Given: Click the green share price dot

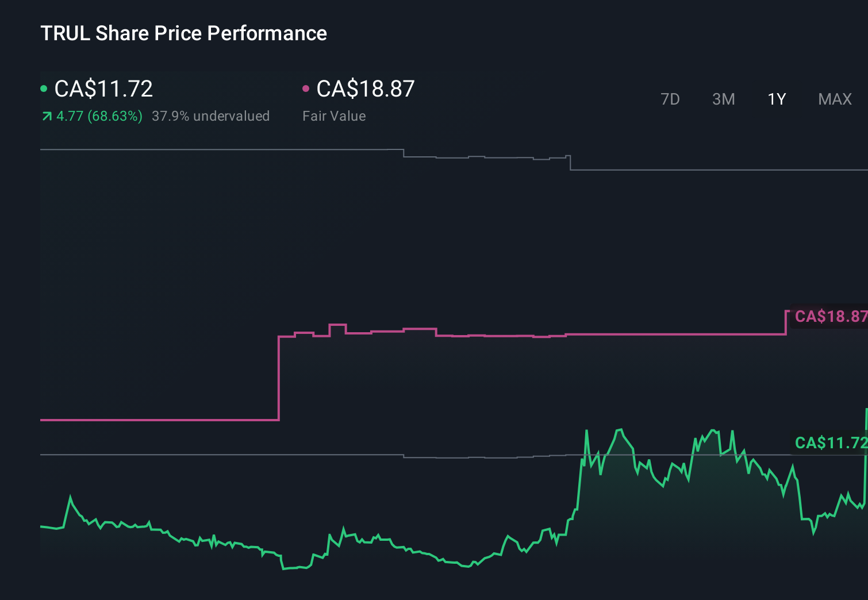Looking at the screenshot, I should click(x=44, y=89).
